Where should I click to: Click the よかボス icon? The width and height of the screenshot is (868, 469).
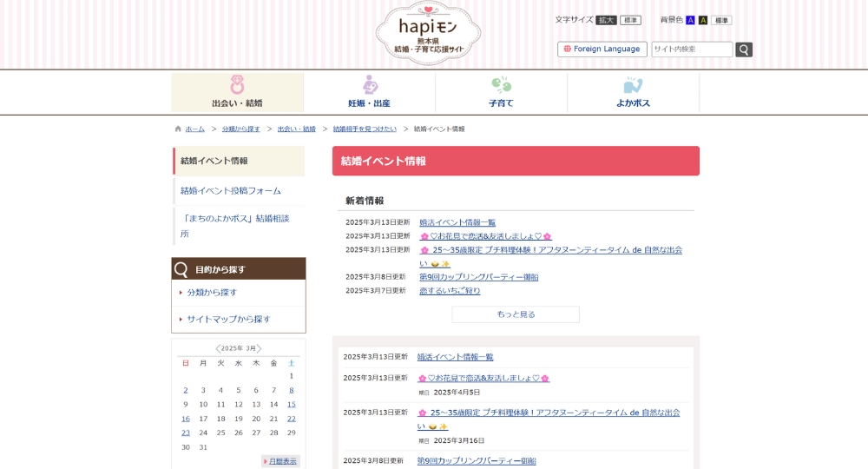633,85
